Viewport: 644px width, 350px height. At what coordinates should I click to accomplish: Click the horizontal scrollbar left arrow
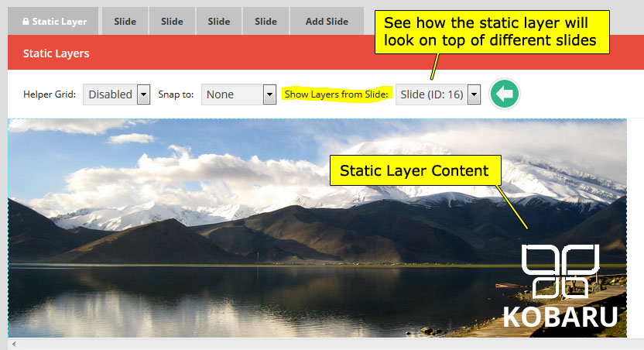tap(13, 344)
